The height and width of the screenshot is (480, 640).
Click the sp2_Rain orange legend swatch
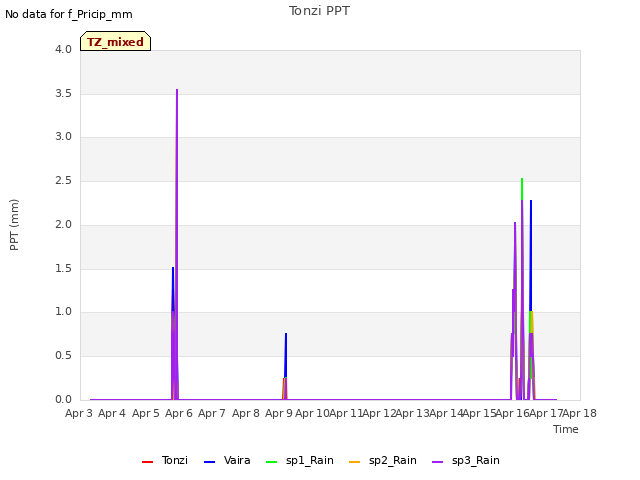tap(355, 462)
